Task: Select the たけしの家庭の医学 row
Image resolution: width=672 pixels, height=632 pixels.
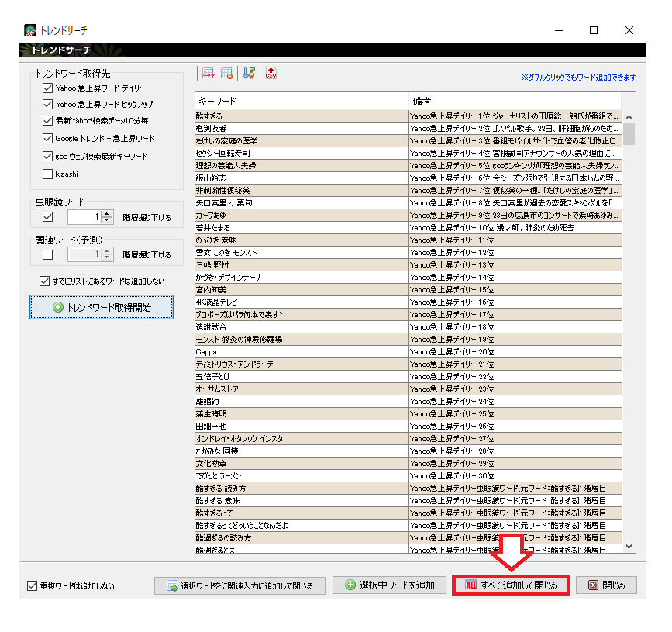Action: [x=408, y=141]
